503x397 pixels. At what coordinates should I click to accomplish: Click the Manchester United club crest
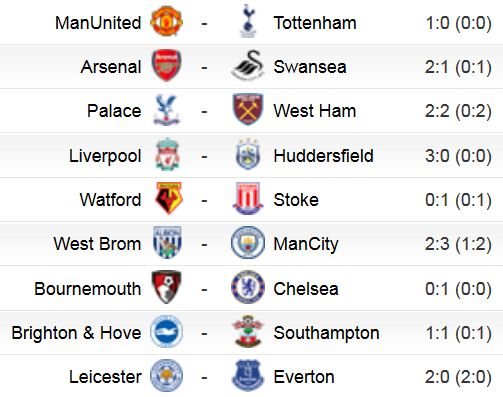166,21
